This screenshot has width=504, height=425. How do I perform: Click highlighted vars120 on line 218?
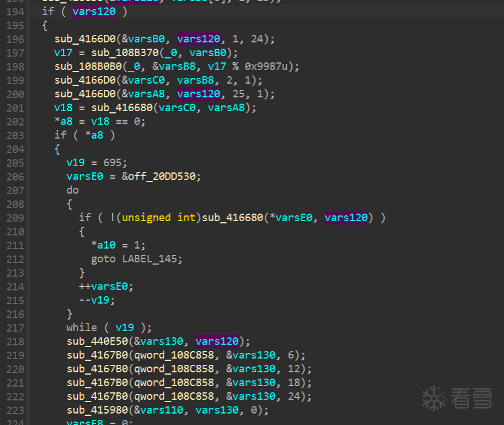pyautogui.click(x=217, y=341)
